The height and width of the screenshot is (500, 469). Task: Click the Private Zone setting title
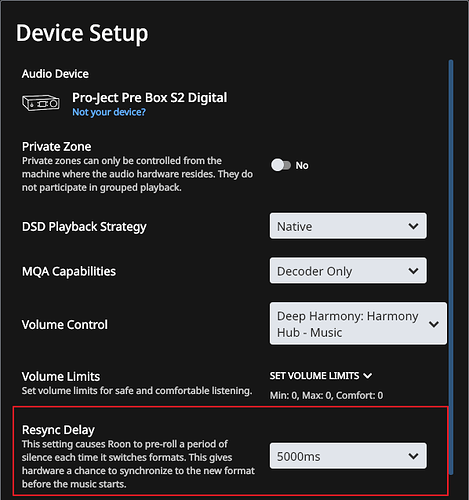point(57,147)
